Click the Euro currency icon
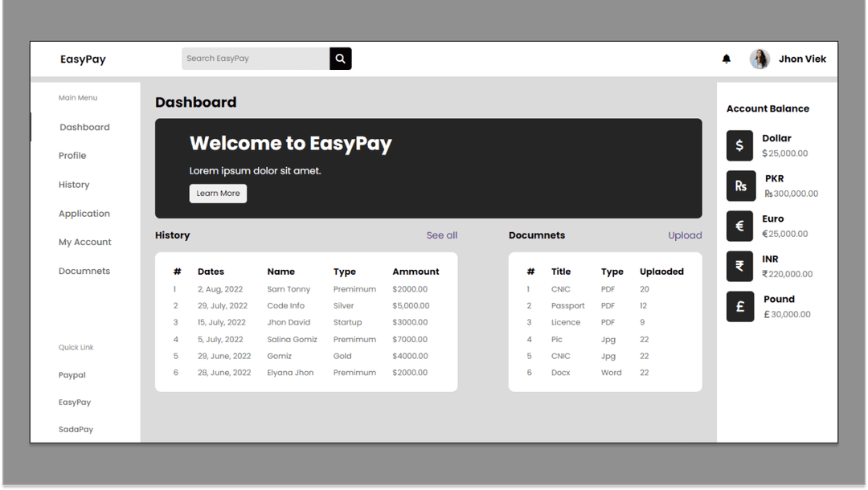The height and width of the screenshot is (490, 868). [740, 226]
